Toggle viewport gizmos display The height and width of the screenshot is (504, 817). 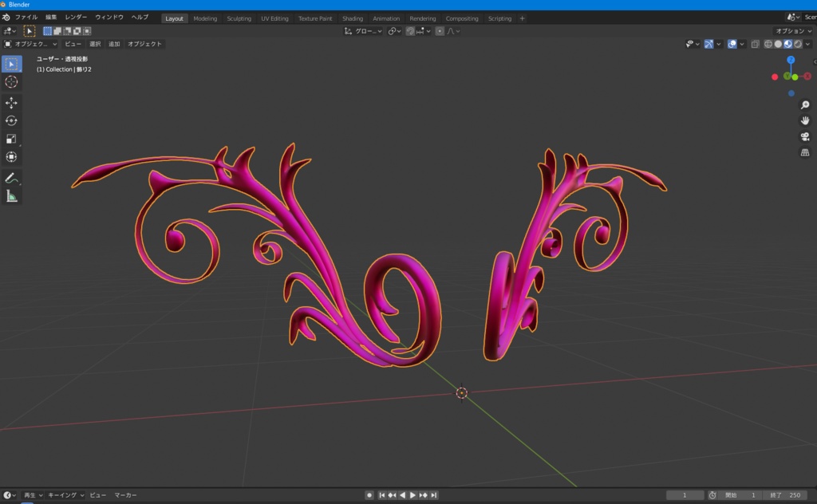point(708,44)
